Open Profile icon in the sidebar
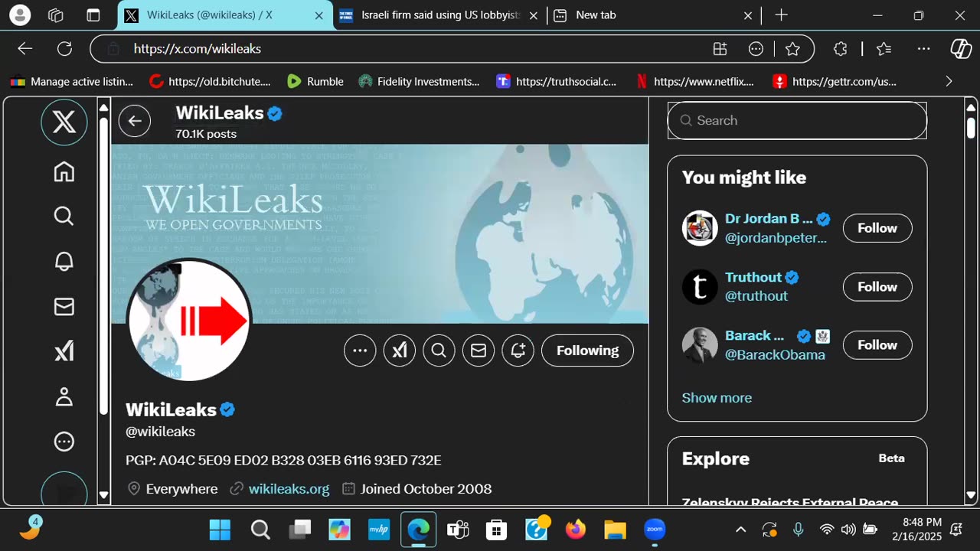The image size is (980, 551). click(64, 396)
